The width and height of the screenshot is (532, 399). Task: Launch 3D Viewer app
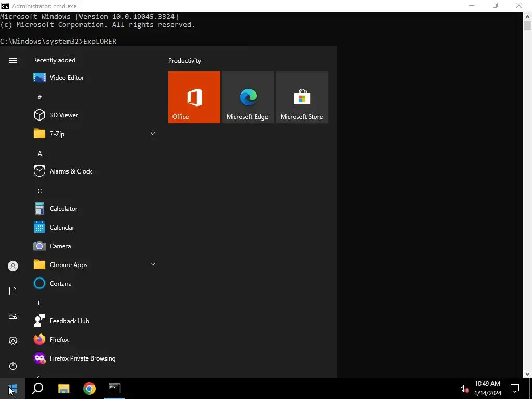[95, 115]
